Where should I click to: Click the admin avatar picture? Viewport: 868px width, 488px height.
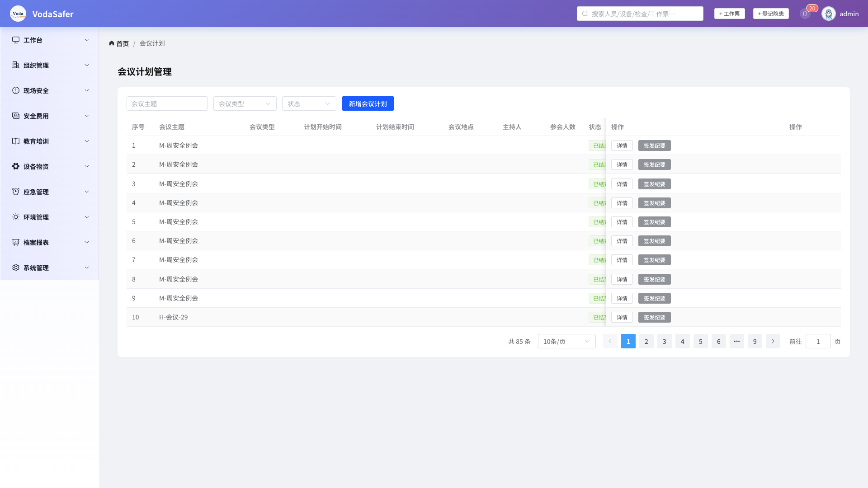tap(829, 14)
